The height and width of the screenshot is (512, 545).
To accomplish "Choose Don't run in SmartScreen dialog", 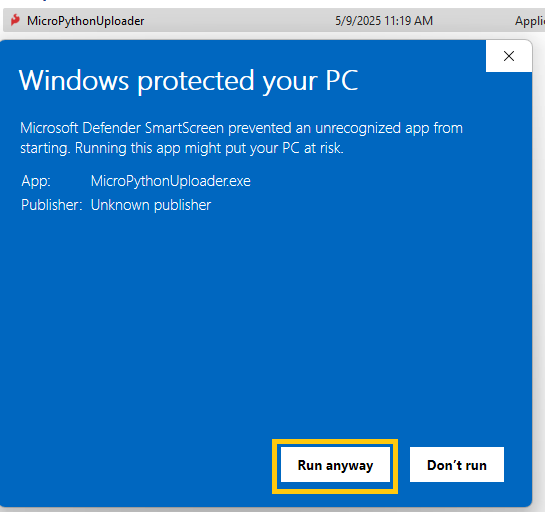I will pyautogui.click(x=457, y=465).
